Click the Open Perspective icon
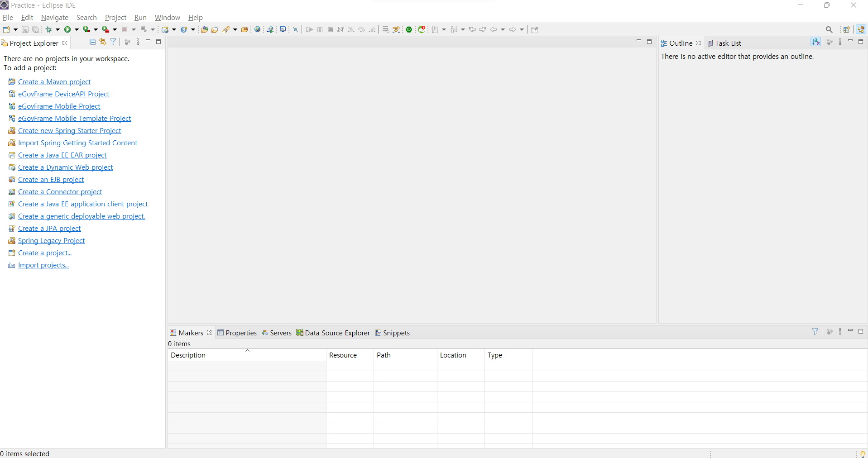The image size is (868, 458). pos(846,29)
